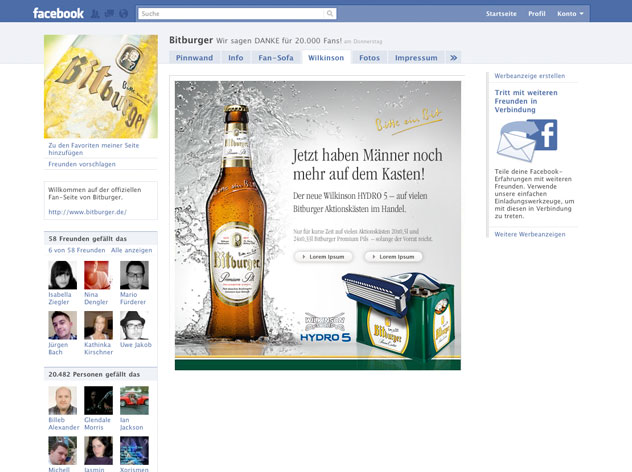This screenshot has height=472, width=632.
Task: Click the envelope Facebook invite icon
Action: tap(526, 141)
